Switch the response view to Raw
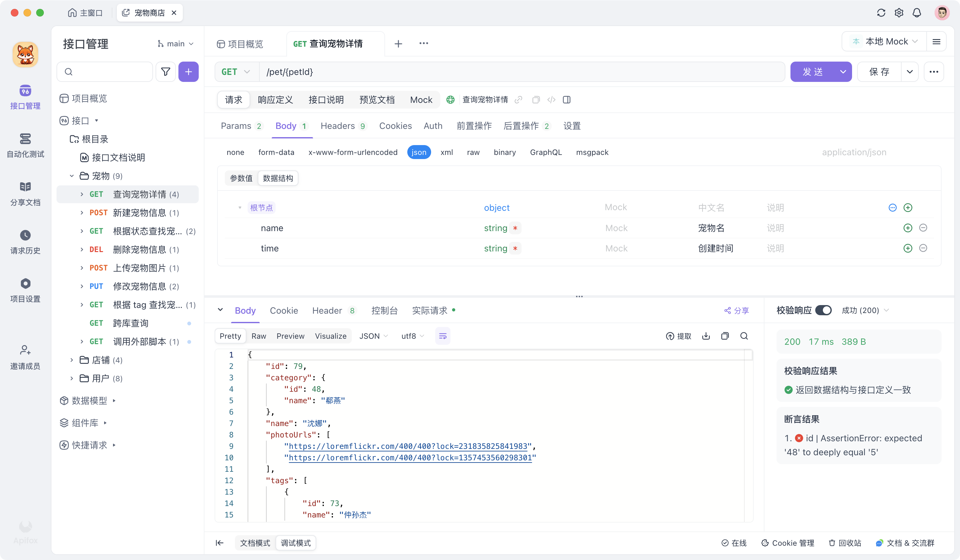The width and height of the screenshot is (960, 560). coord(259,336)
